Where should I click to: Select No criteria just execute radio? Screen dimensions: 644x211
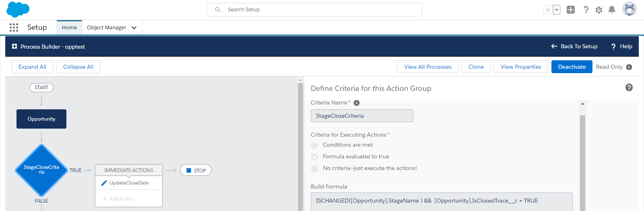(314, 168)
